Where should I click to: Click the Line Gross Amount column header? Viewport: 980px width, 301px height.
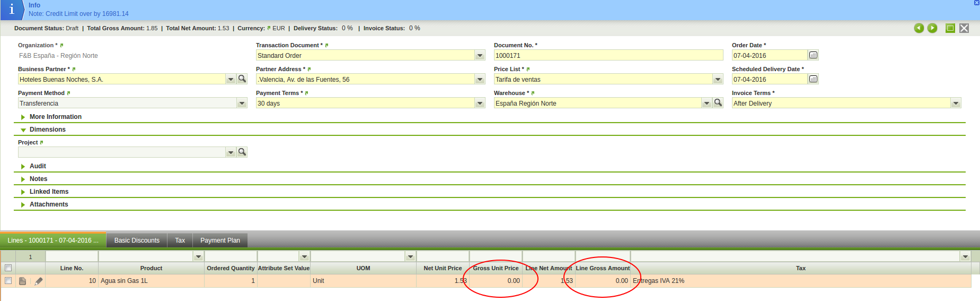point(603,268)
